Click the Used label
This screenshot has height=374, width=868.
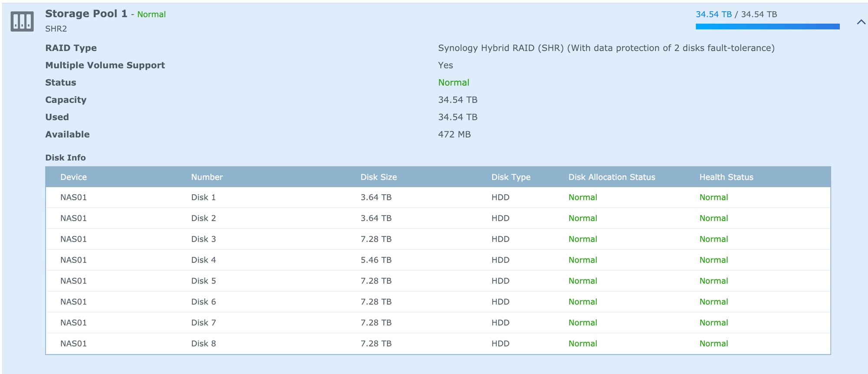click(57, 117)
